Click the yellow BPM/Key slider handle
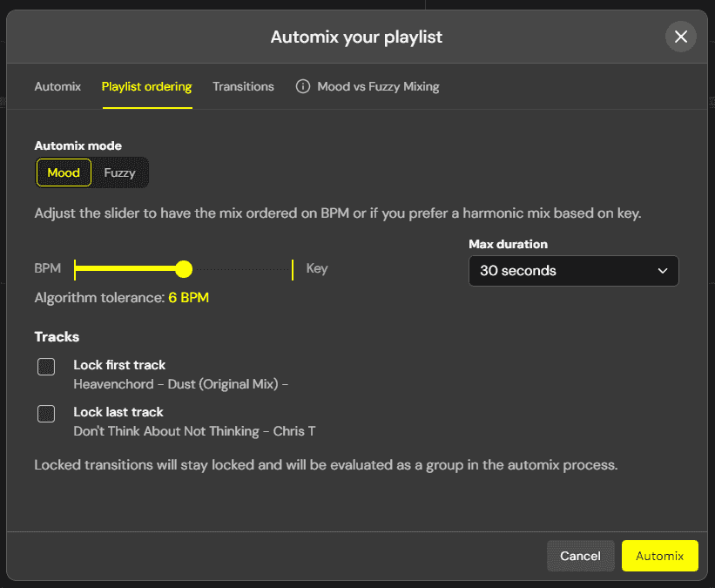The image size is (715, 588). (x=184, y=268)
